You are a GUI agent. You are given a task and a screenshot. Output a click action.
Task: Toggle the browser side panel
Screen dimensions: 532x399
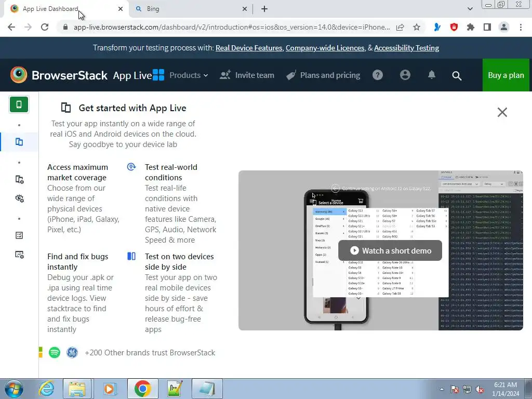click(x=487, y=27)
